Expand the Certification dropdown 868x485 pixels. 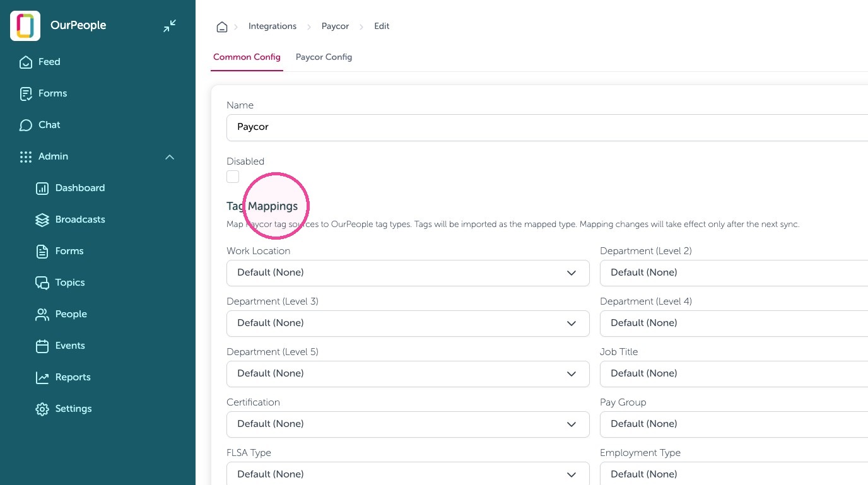(408, 424)
